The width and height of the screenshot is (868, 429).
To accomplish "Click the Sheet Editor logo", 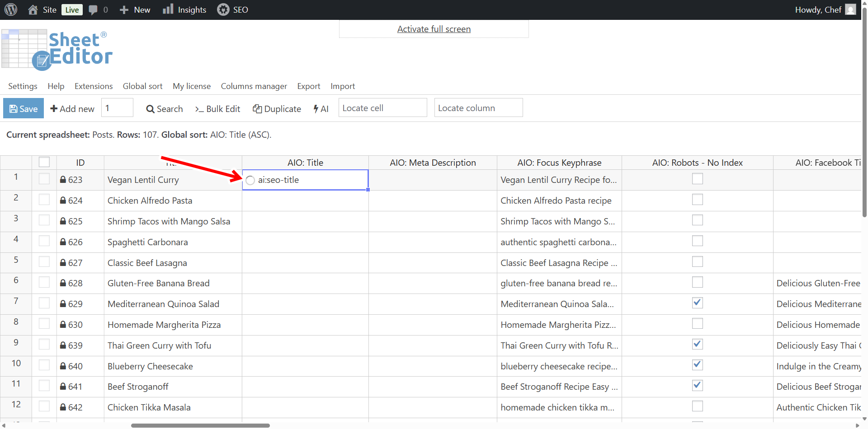I will [57, 50].
